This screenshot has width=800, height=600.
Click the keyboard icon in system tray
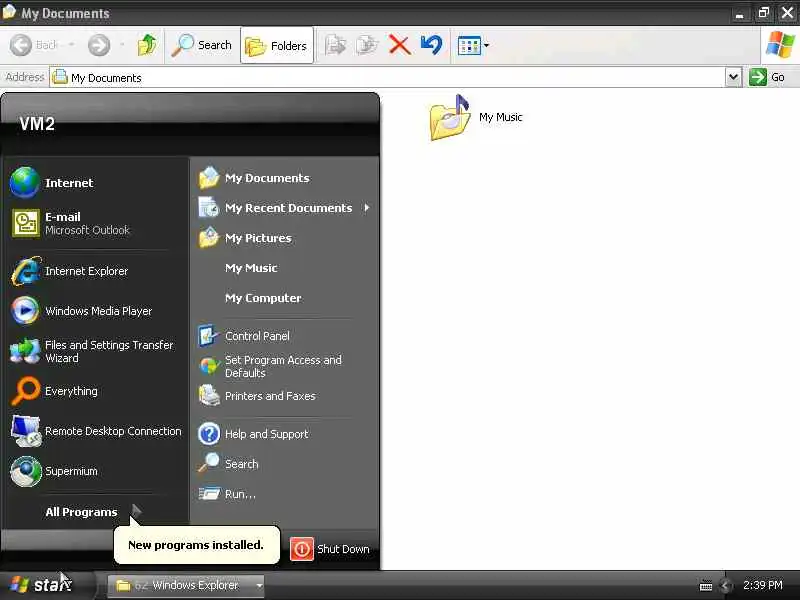(x=706, y=586)
